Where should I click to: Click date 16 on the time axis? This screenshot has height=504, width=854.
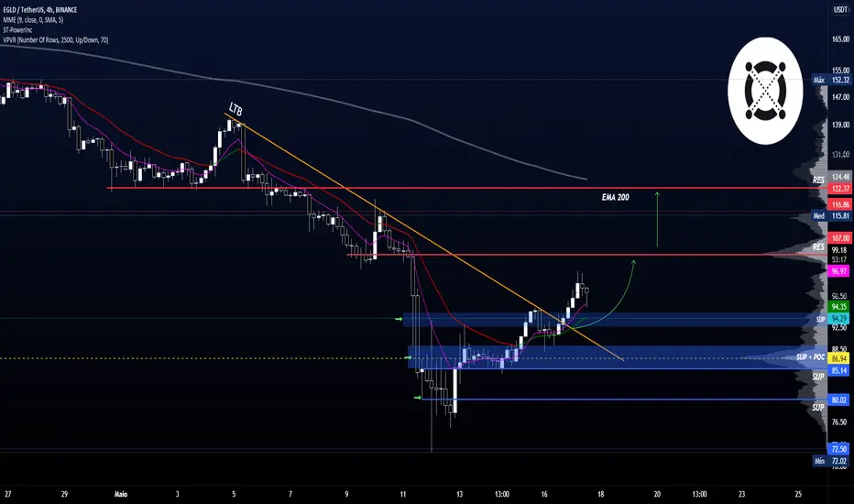[x=544, y=494]
